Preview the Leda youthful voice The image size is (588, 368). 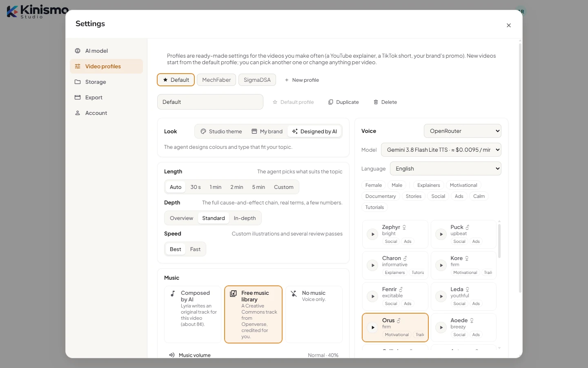pos(441,296)
